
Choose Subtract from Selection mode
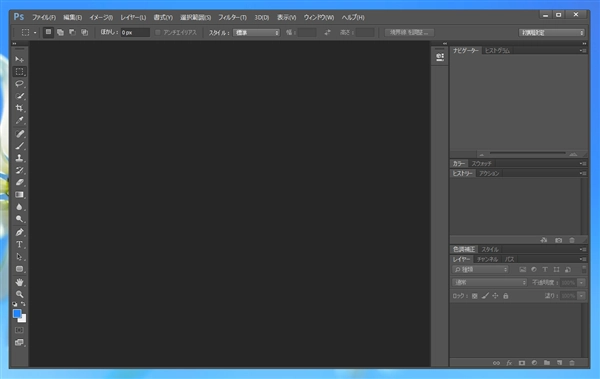[x=72, y=32]
